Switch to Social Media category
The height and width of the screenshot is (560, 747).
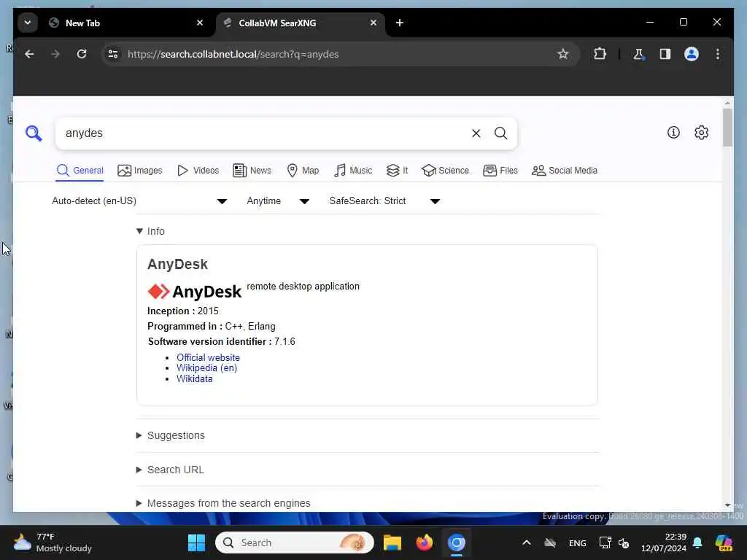564,171
